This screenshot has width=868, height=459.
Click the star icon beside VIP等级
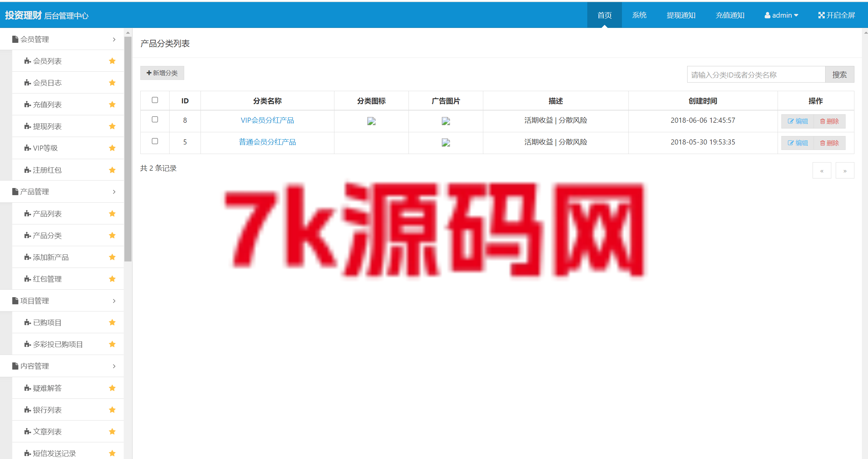coord(112,148)
